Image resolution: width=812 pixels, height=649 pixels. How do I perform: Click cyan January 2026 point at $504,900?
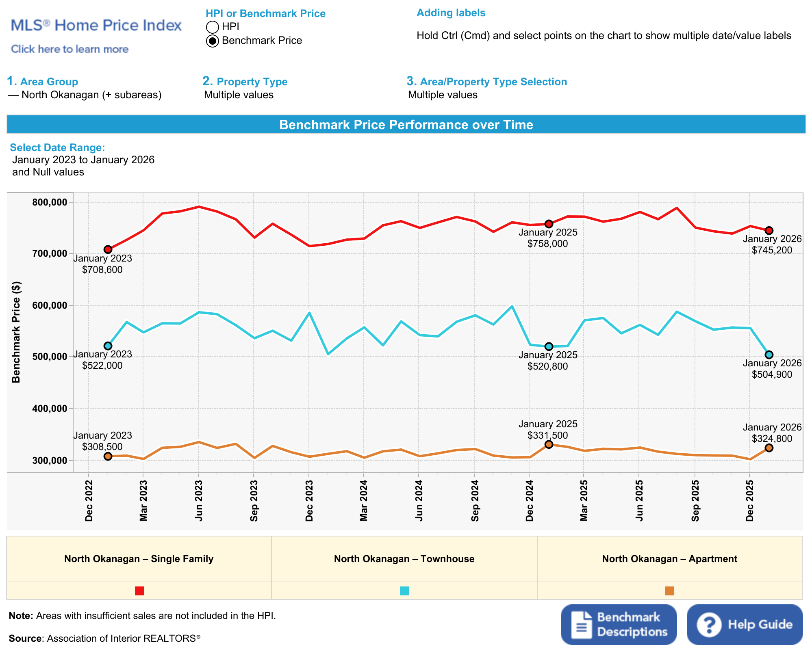click(x=769, y=355)
